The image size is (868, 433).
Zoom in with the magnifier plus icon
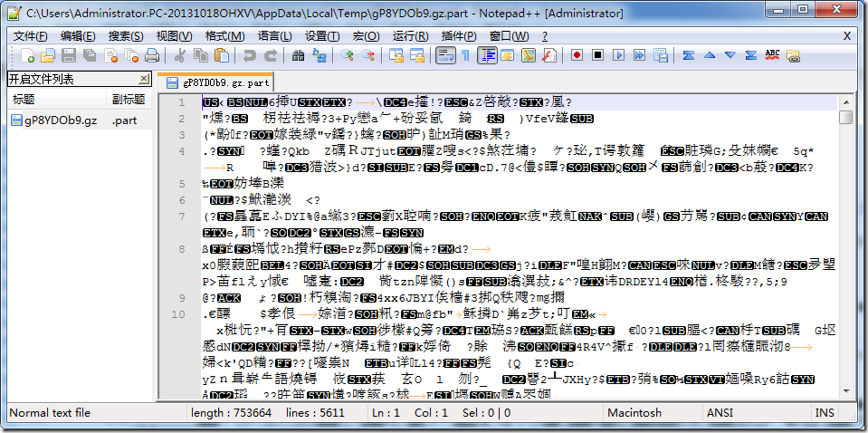pyautogui.click(x=347, y=55)
